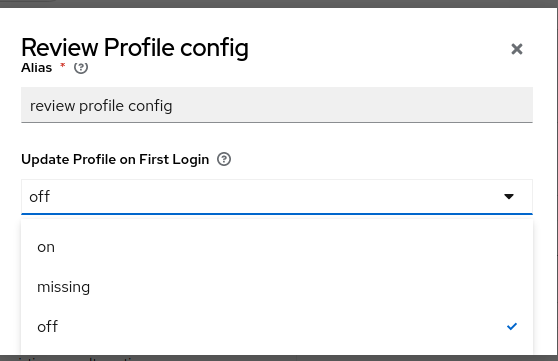Click the "review profile config" alias text
Viewport: 558px width, 361px height.
pyautogui.click(x=101, y=106)
